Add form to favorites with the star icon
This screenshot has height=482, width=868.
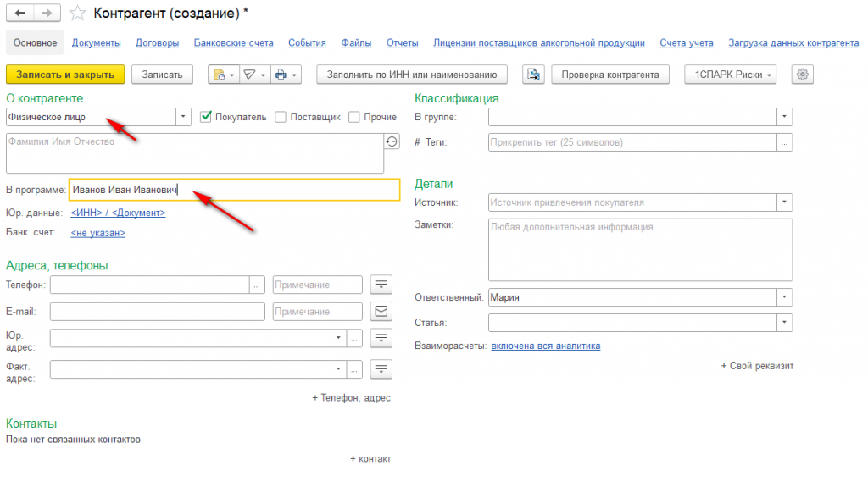pos(77,13)
